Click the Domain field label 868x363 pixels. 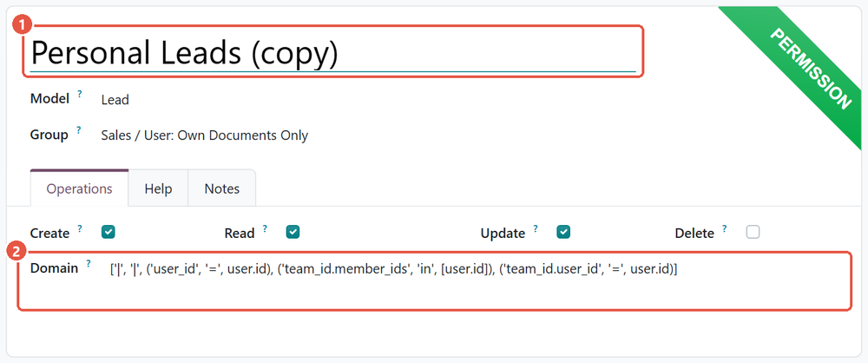pyautogui.click(x=54, y=268)
